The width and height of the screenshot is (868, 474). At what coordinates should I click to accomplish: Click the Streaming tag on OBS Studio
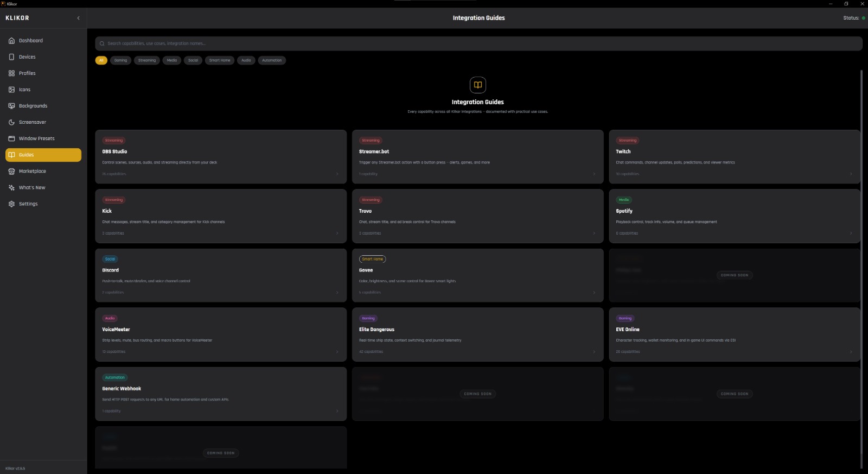tap(114, 141)
